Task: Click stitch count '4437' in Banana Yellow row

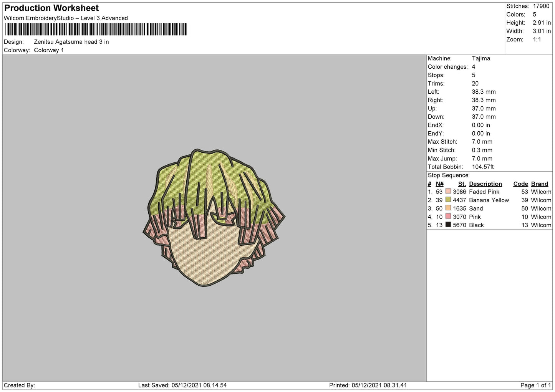Action: coord(459,200)
